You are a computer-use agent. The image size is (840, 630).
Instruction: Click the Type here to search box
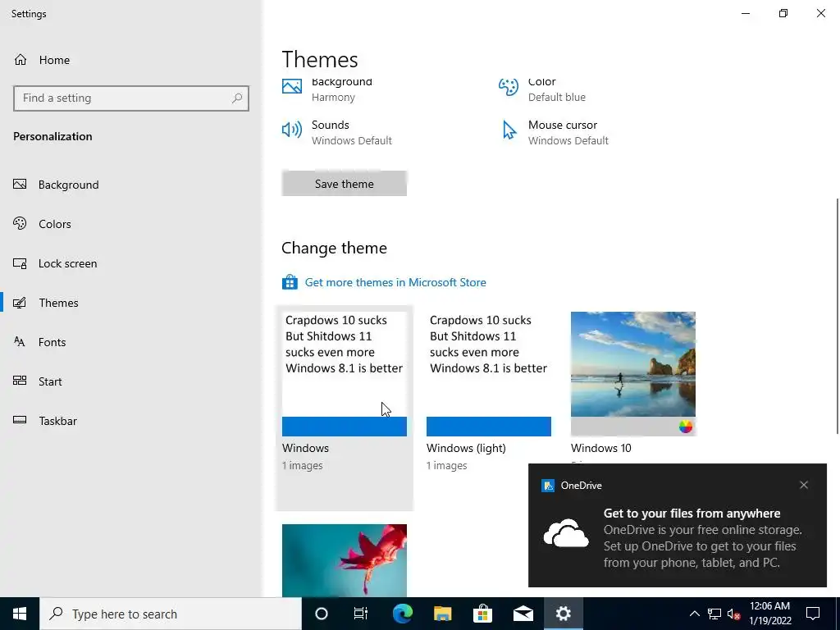pyautogui.click(x=171, y=614)
